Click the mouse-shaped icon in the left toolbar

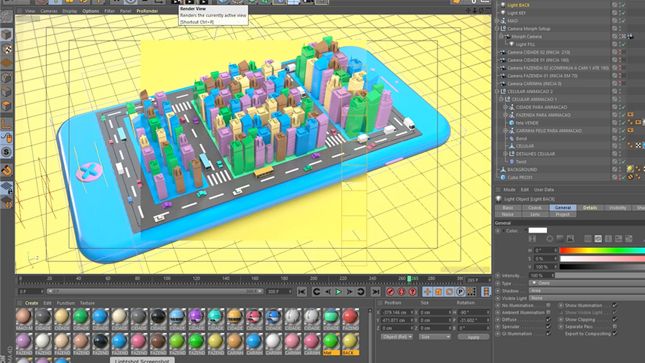click(x=6, y=137)
